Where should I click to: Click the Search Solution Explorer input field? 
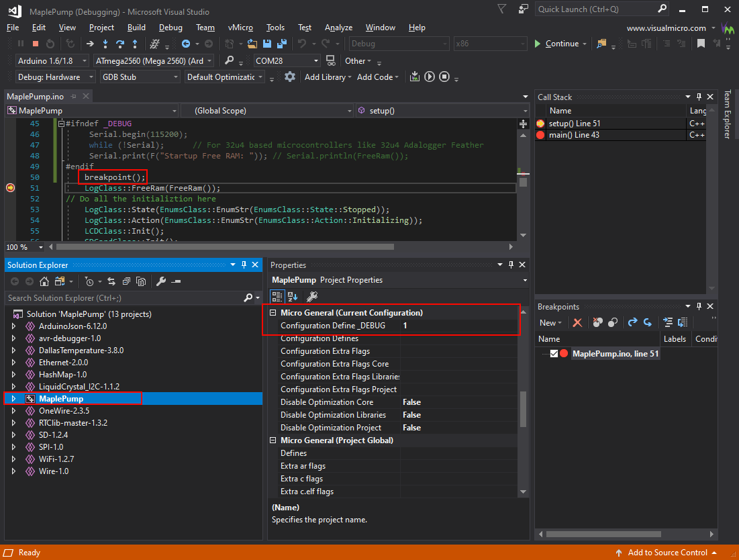[x=124, y=298]
